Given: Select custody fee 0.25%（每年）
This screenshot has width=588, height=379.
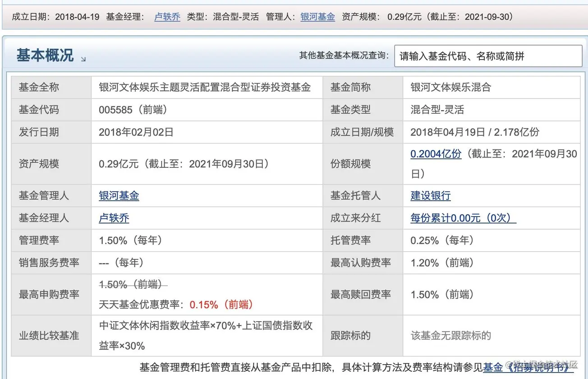Looking at the screenshot, I should point(442,240).
